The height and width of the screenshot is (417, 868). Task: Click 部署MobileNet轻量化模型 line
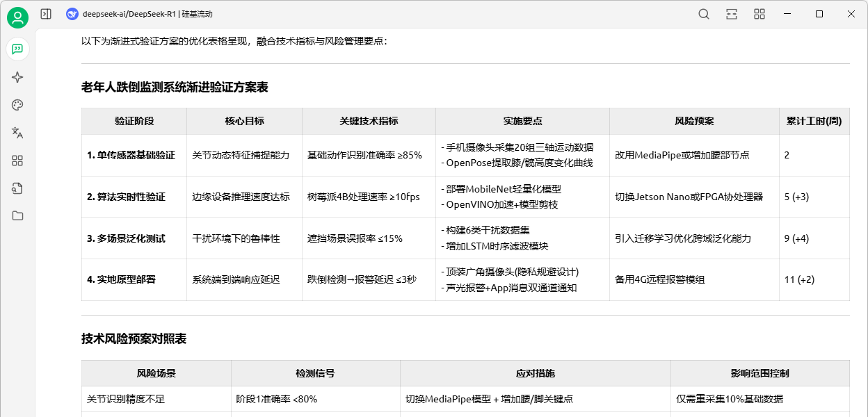[x=501, y=189]
